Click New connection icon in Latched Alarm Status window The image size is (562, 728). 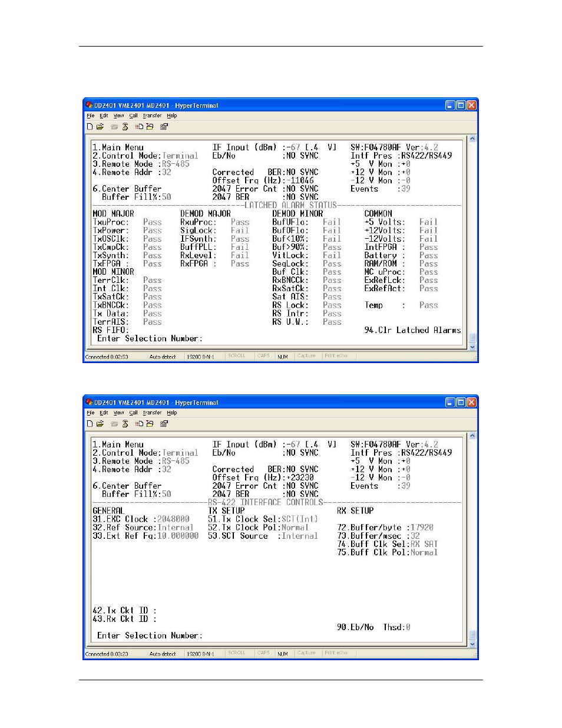(x=90, y=126)
